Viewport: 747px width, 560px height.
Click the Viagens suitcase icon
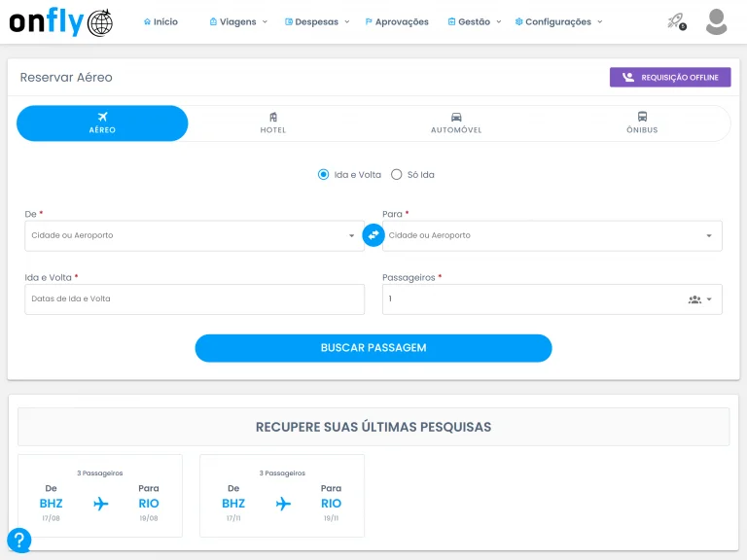pyautogui.click(x=213, y=22)
